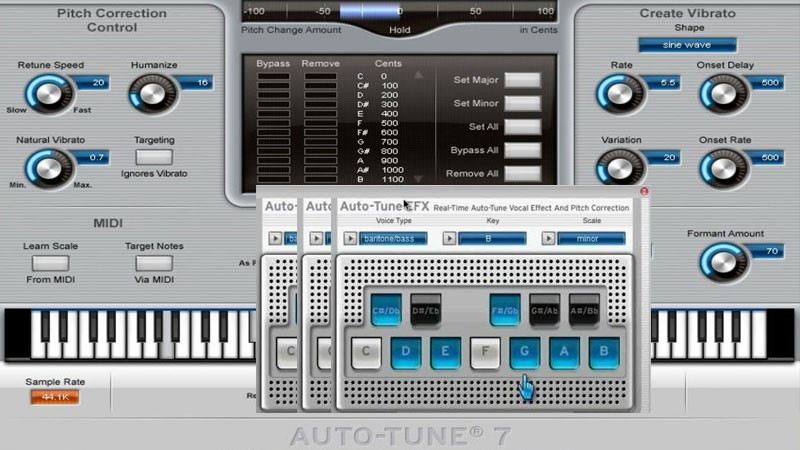
Task: Click the Scale arrow button
Action: (x=548, y=239)
